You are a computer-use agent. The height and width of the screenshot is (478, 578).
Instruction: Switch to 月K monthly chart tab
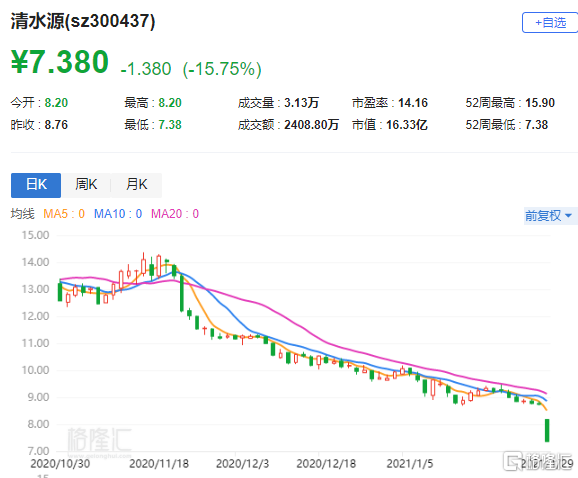(136, 185)
